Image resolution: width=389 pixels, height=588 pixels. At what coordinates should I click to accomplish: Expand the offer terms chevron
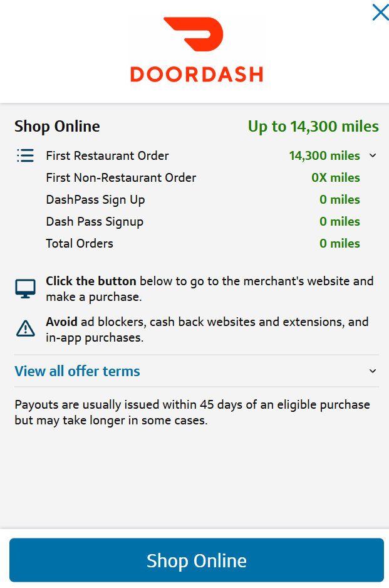coord(373,371)
